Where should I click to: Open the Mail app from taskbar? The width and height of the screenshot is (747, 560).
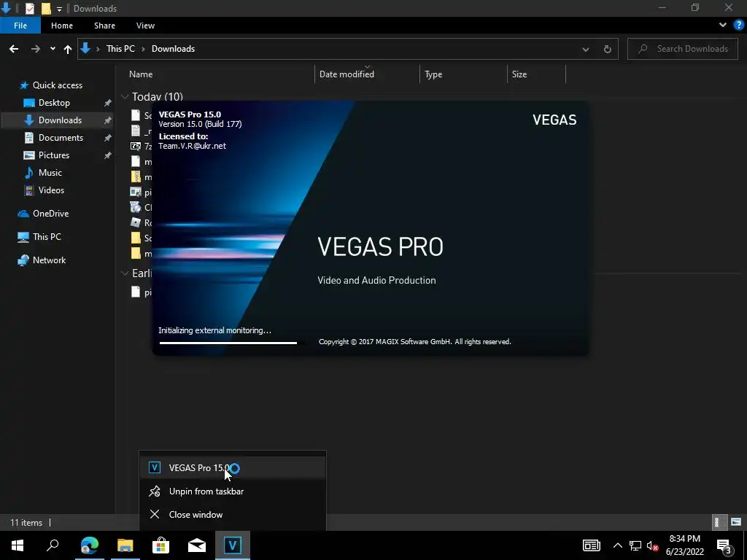click(x=197, y=545)
